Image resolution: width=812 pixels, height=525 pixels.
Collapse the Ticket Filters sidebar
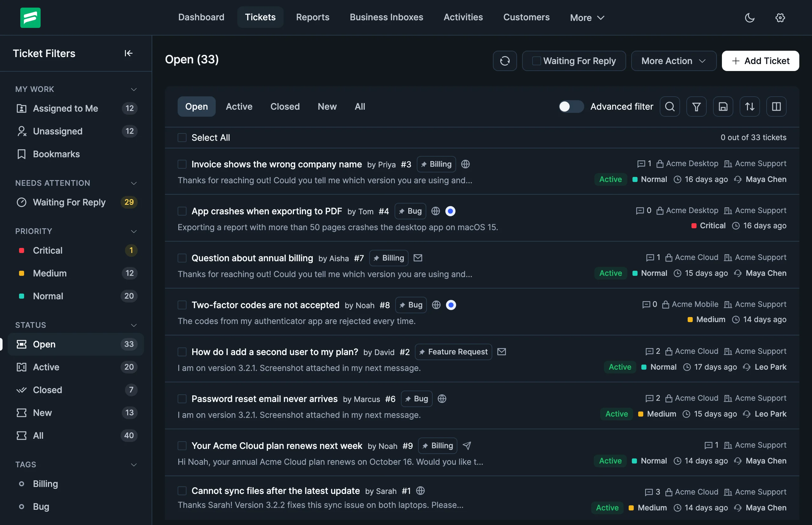pyautogui.click(x=128, y=53)
